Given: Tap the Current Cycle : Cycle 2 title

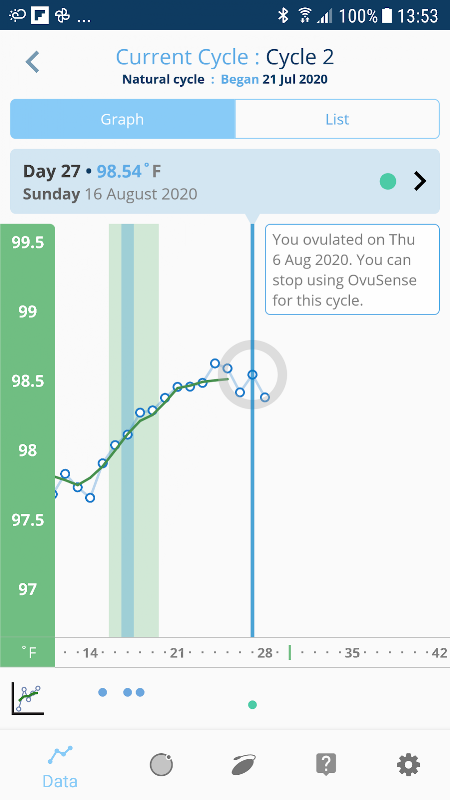Looking at the screenshot, I should pos(225,57).
